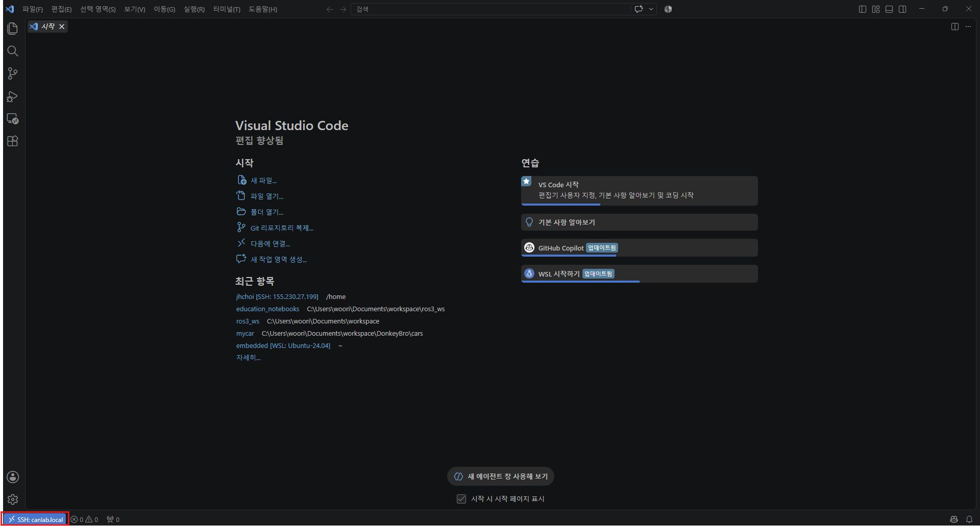The image size is (980, 526).
Task: Open the 편집(E) menu
Action: pyautogui.click(x=61, y=9)
